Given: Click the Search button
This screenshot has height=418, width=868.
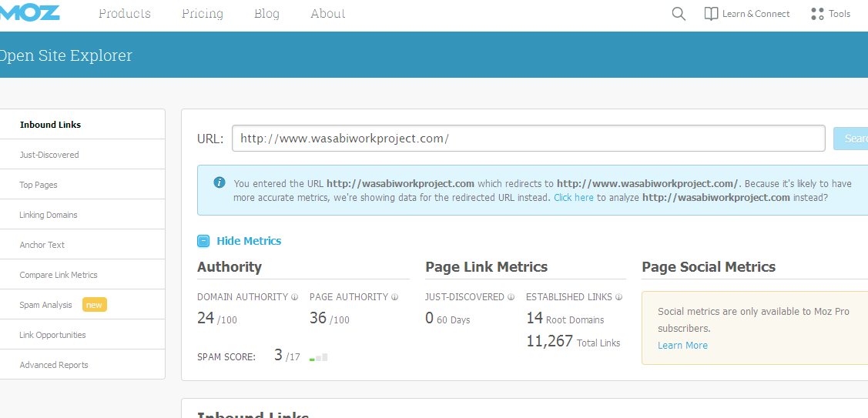Looking at the screenshot, I should pyautogui.click(x=851, y=139).
